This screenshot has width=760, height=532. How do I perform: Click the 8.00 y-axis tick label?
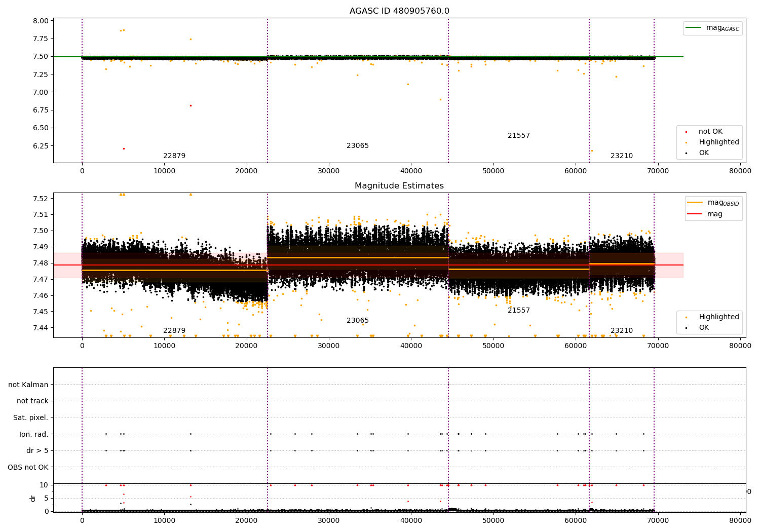coord(41,21)
